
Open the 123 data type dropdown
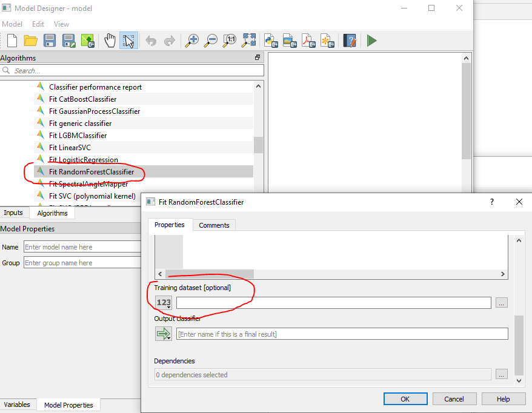tap(162, 303)
